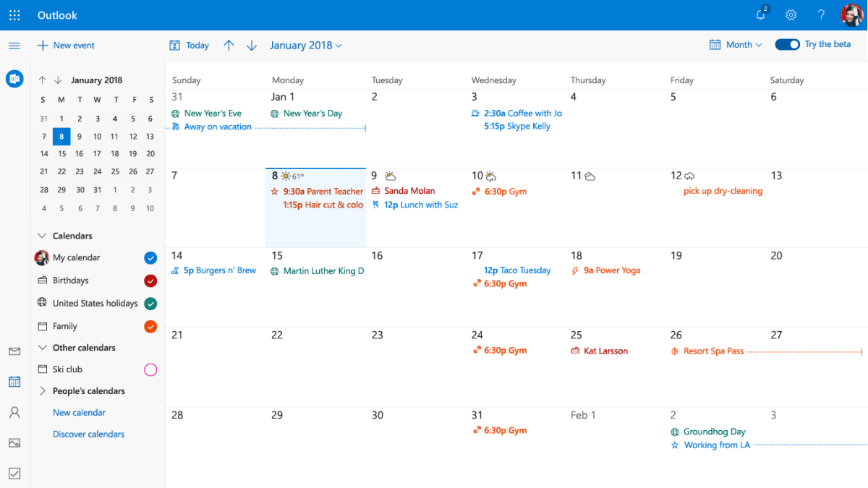
Task: Select the People icon in the left rail
Action: tap(14, 412)
